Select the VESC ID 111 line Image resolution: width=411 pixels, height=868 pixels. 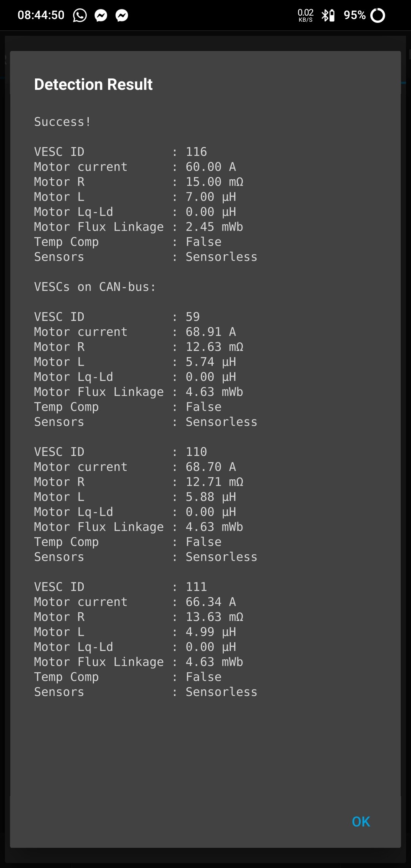(x=120, y=587)
